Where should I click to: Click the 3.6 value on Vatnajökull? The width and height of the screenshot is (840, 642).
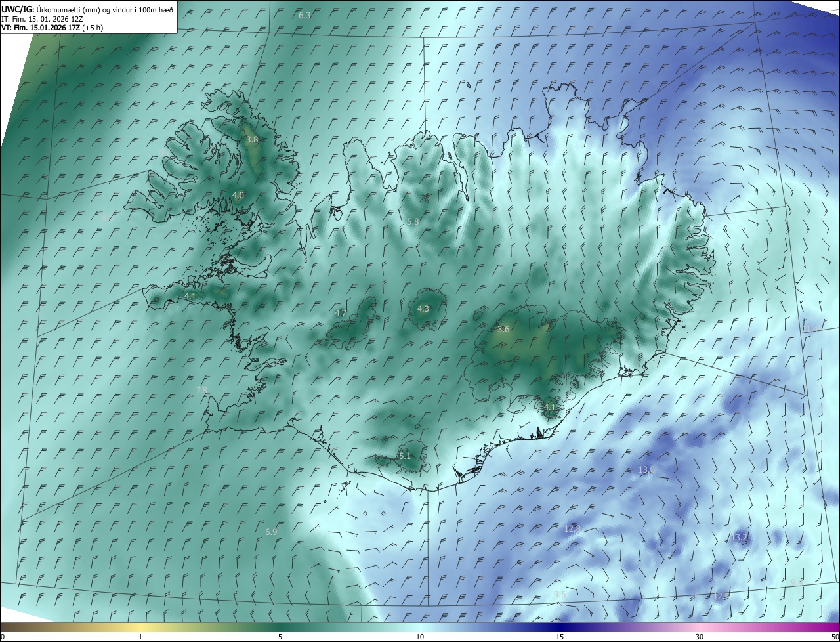coord(503,329)
